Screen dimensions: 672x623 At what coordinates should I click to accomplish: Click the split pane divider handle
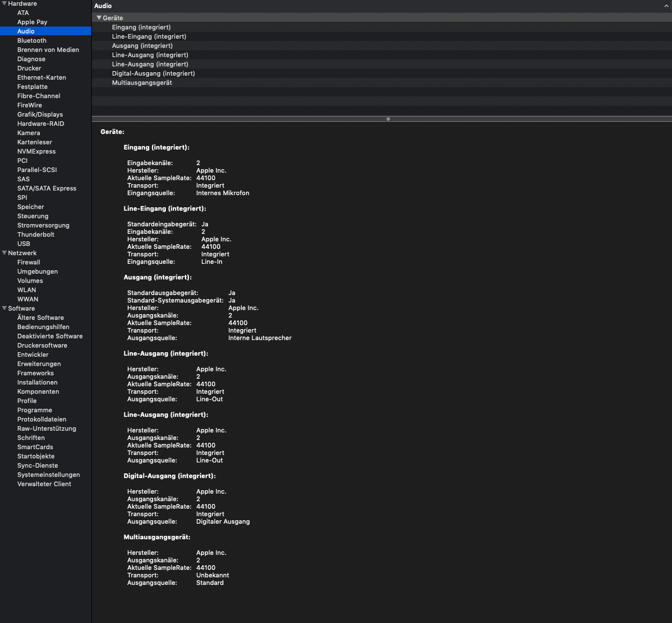388,119
